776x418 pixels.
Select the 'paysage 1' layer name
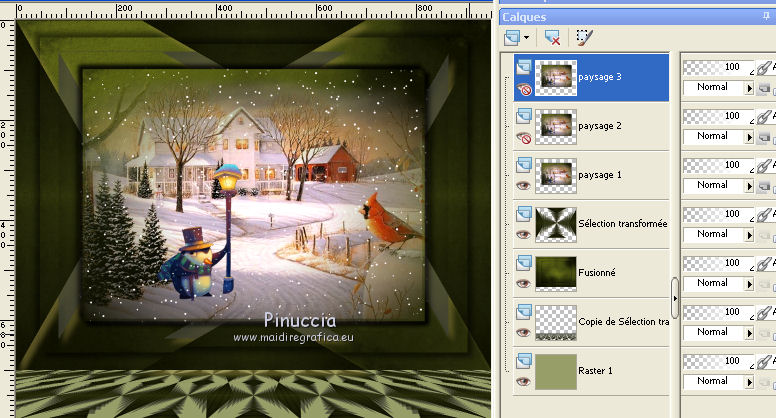coord(600,175)
